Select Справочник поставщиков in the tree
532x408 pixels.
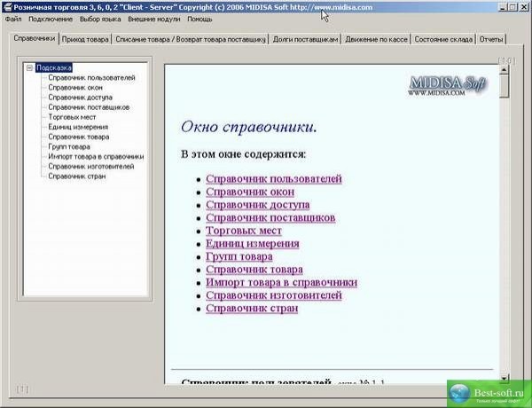pos(89,107)
